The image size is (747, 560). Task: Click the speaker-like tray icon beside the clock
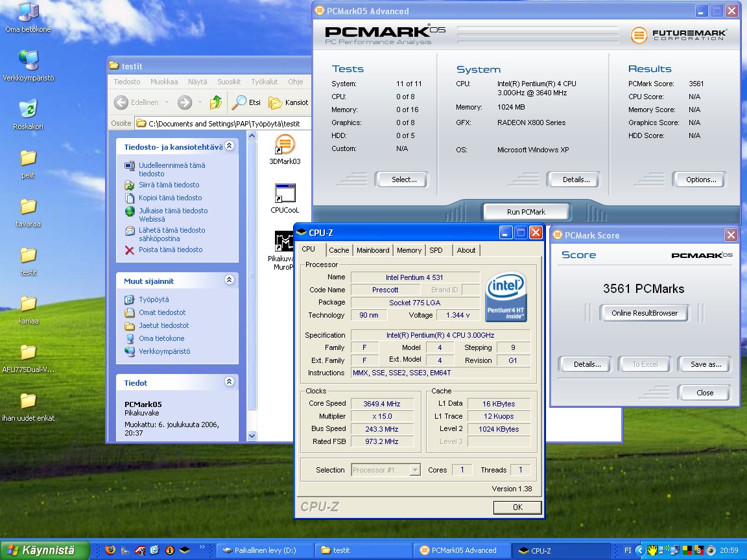click(710, 550)
